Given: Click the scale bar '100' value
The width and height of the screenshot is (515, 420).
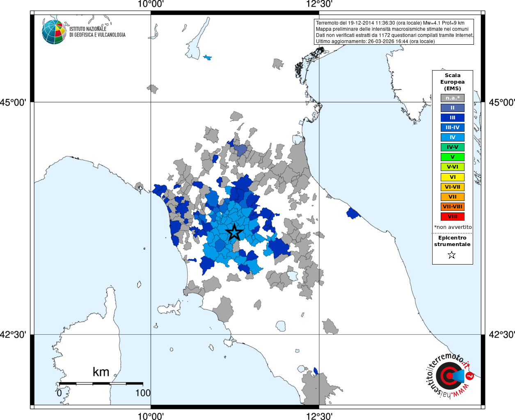Looking at the screenshot, I should click(143, 393).
